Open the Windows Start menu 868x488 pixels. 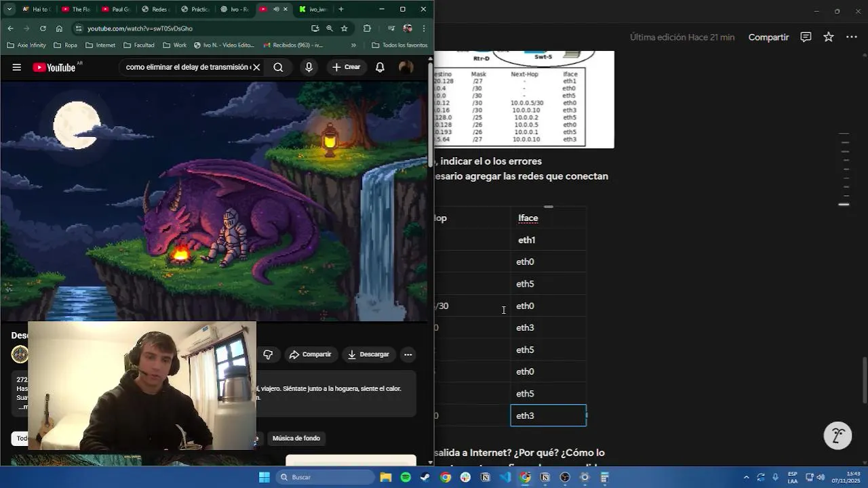264,477
